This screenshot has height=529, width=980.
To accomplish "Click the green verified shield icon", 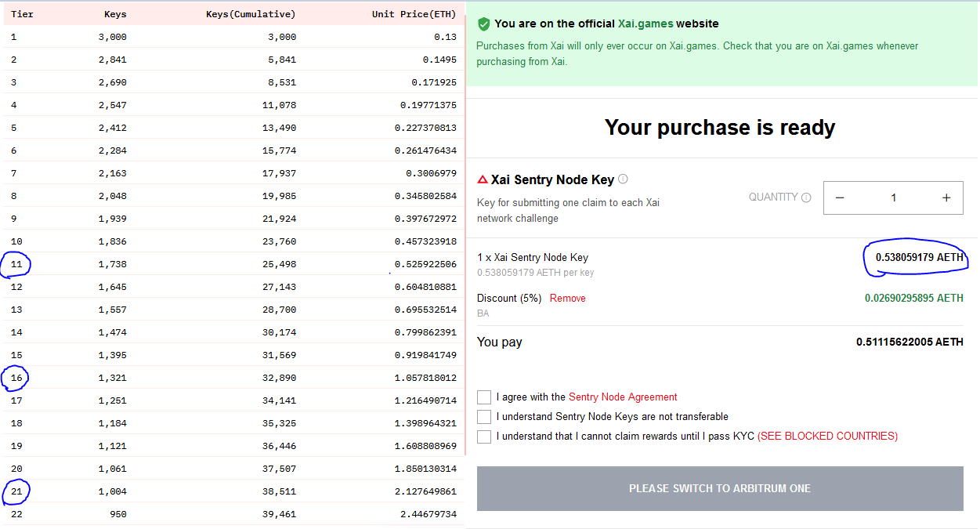I will coord(483,24).
